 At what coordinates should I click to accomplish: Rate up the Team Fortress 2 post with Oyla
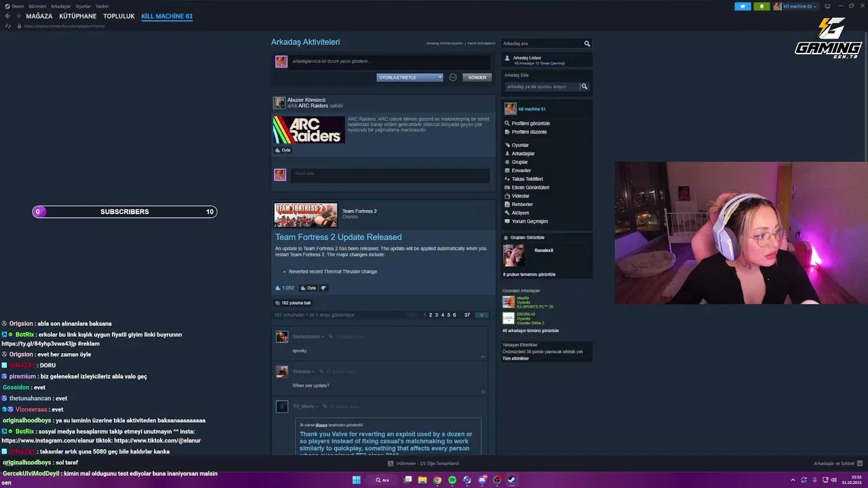point(309,288)
